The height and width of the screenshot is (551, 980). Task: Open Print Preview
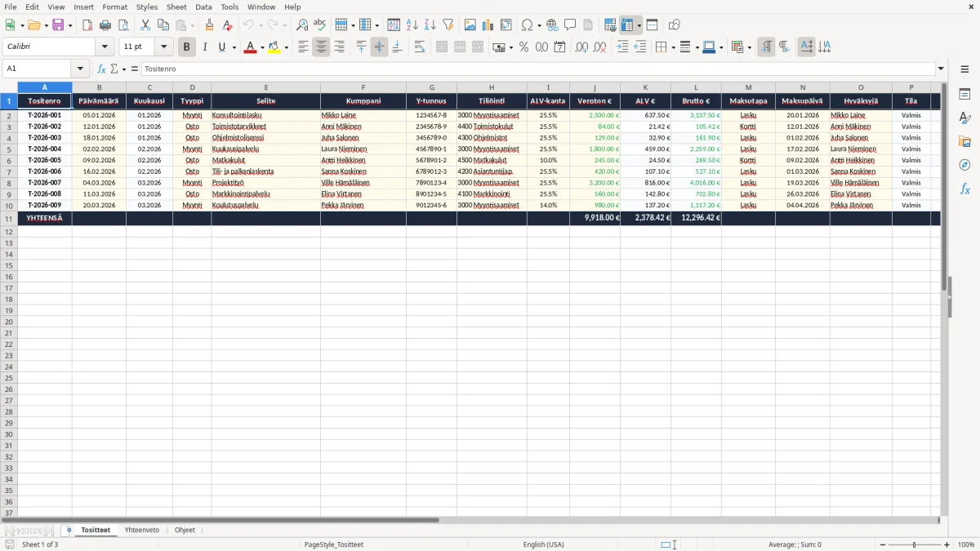tap(123, 25)
